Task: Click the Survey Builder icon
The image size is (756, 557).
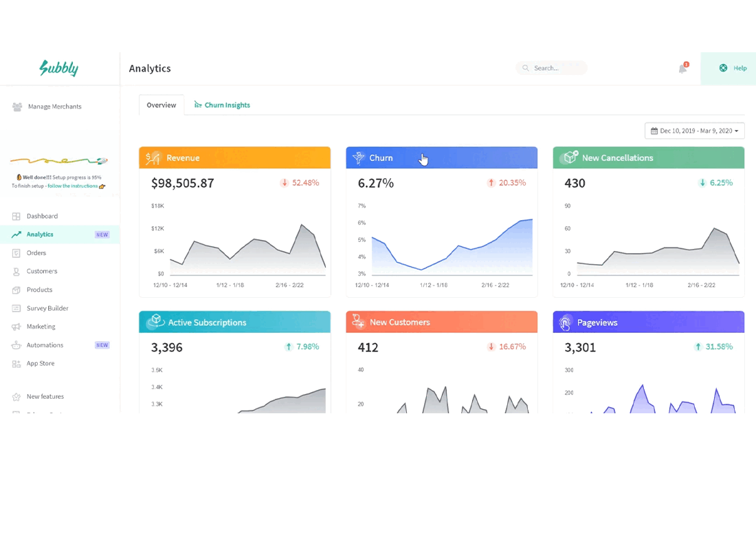Action: [x=16, y=308]
